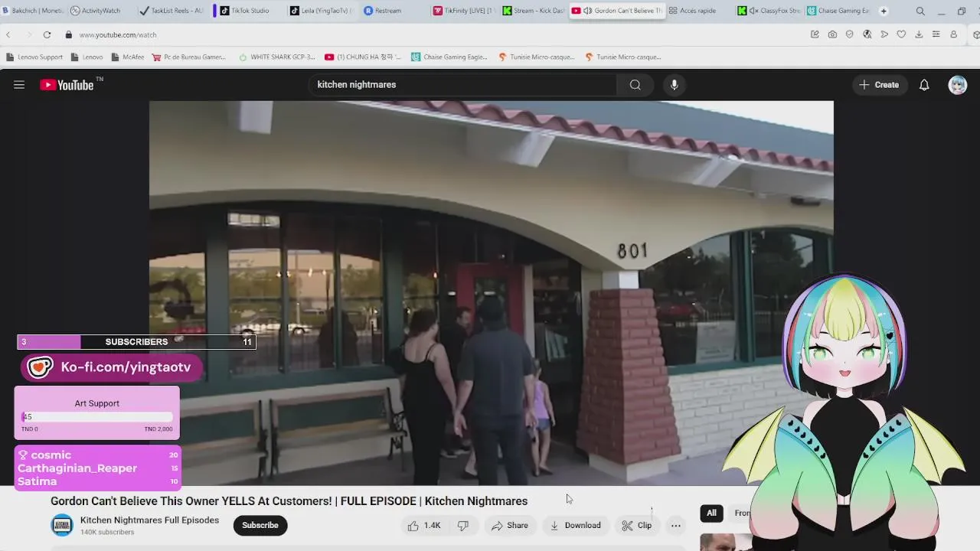Switch to the Chaise Gaming tab
The image size is (980, 551).
coord(838,11)
